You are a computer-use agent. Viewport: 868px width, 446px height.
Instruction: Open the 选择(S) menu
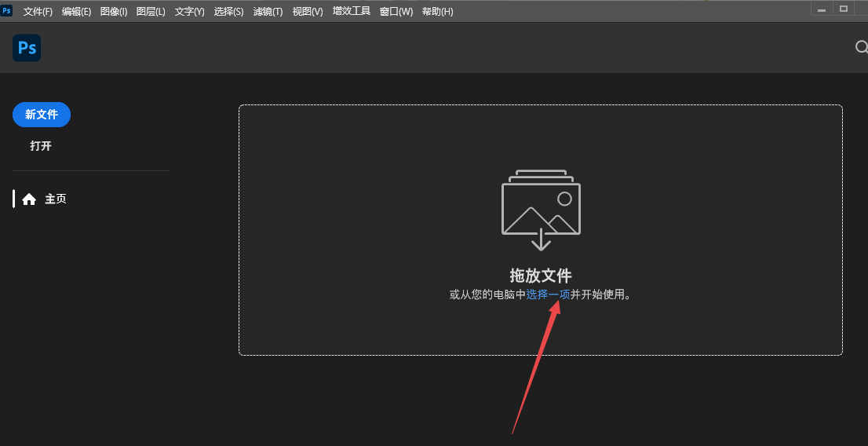point(228,12)
